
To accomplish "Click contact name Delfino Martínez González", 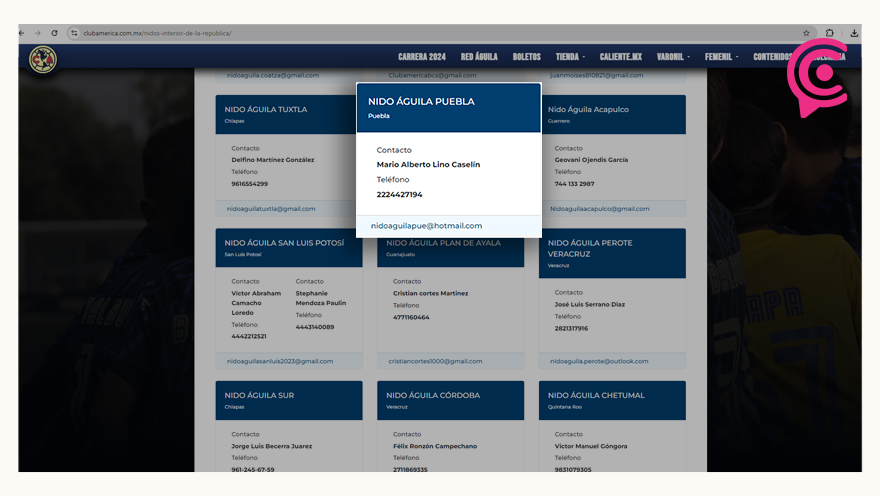I will [x=273, y=160].
